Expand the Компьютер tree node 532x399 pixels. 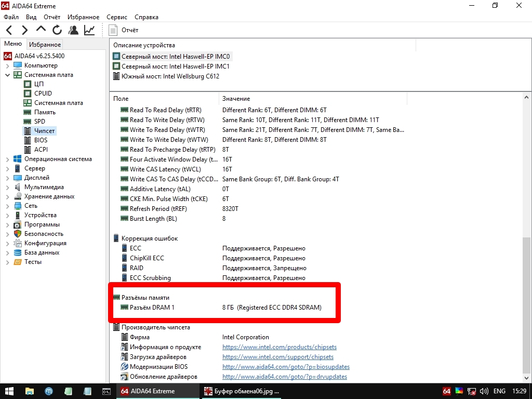tap(7, 65)
